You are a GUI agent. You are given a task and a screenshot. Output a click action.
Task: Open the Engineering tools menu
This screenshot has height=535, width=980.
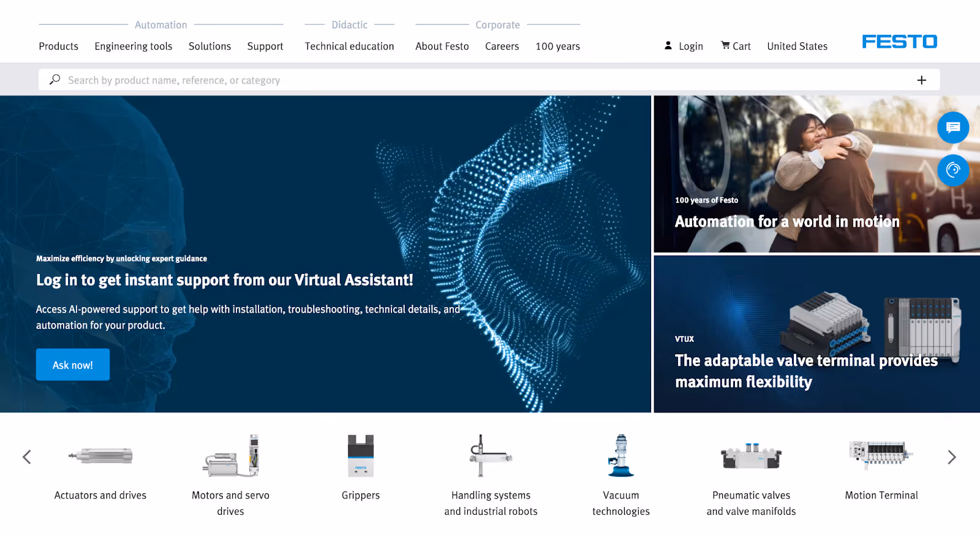pos(134,47)
